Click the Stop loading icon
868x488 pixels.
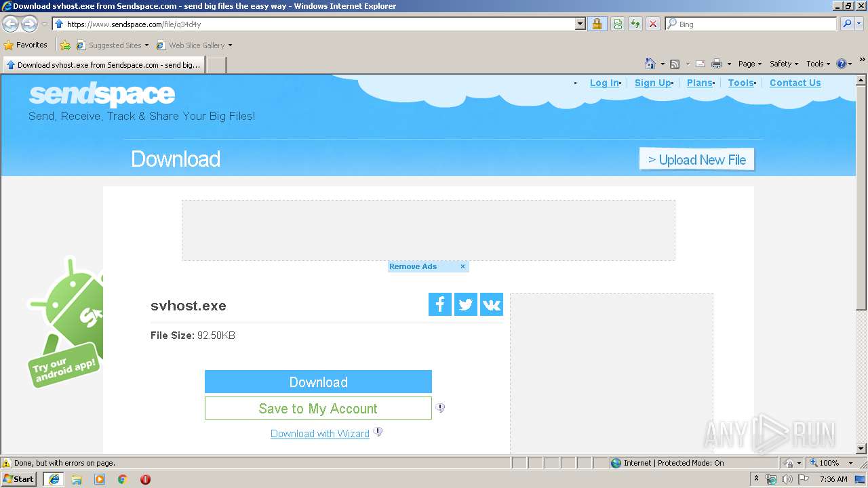pos(652,24)
